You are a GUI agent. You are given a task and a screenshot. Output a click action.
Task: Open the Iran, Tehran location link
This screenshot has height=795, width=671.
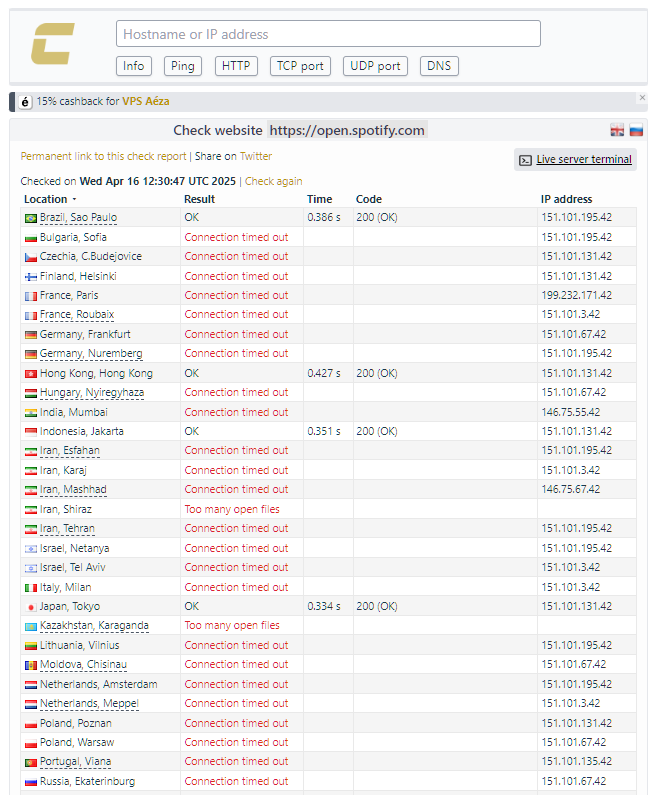(x=67, y=529)
